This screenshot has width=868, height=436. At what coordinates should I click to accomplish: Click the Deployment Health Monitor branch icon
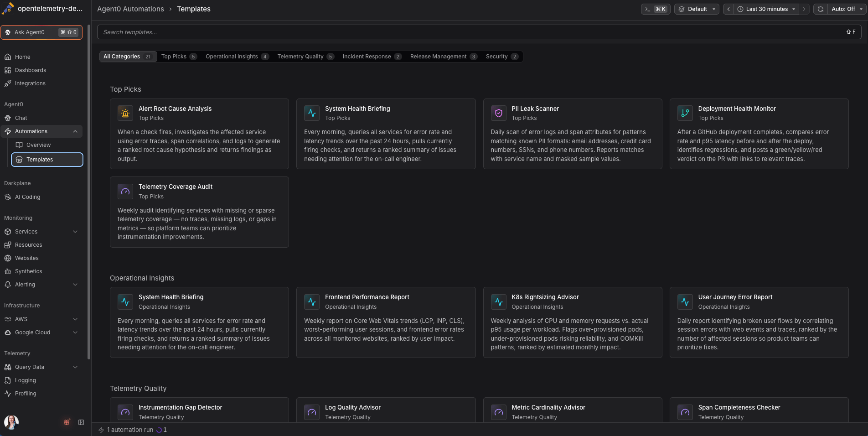click(685, 113)
